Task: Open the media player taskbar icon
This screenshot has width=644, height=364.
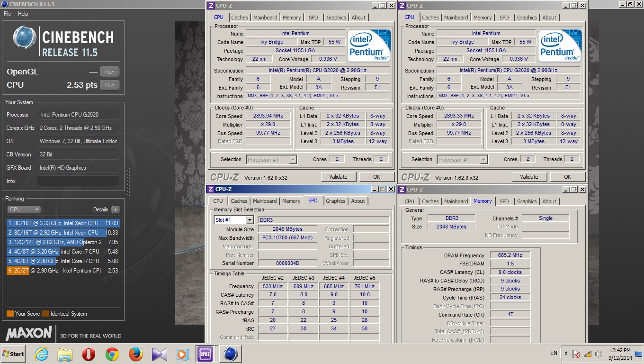Action: click(182, 354)
